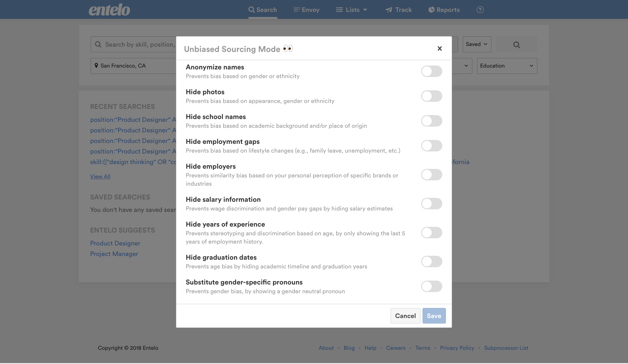
Task: Go to the Track page
Action: [x=399, y=10]
